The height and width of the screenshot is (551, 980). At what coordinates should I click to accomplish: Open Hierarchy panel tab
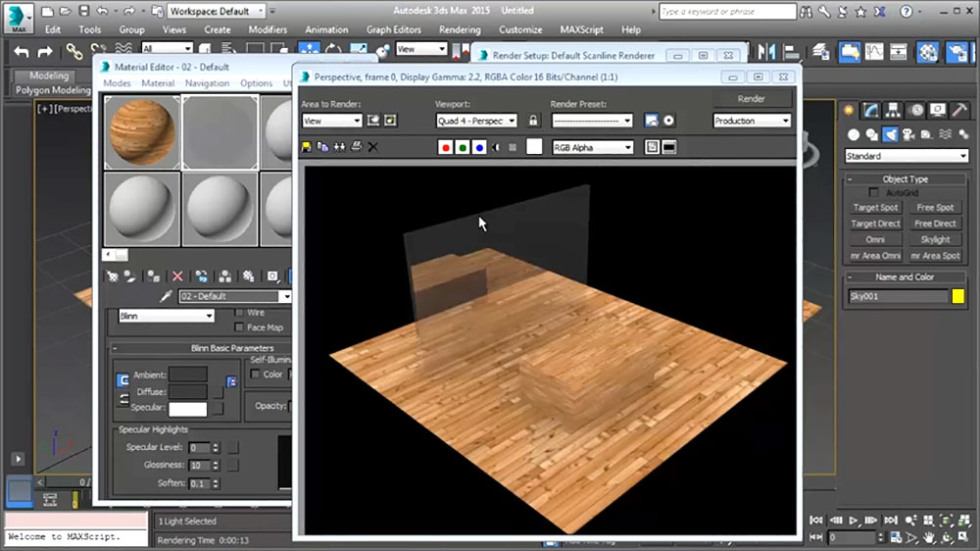click(893, 110)
